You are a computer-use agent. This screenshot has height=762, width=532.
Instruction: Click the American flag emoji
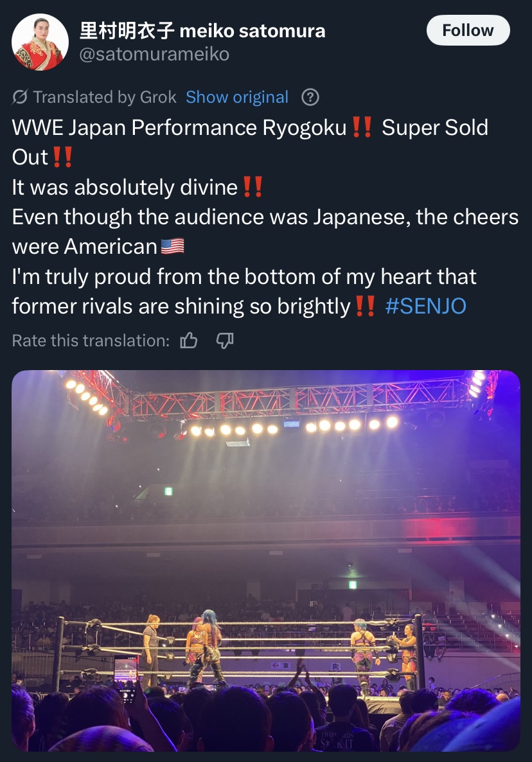point(172,247)
